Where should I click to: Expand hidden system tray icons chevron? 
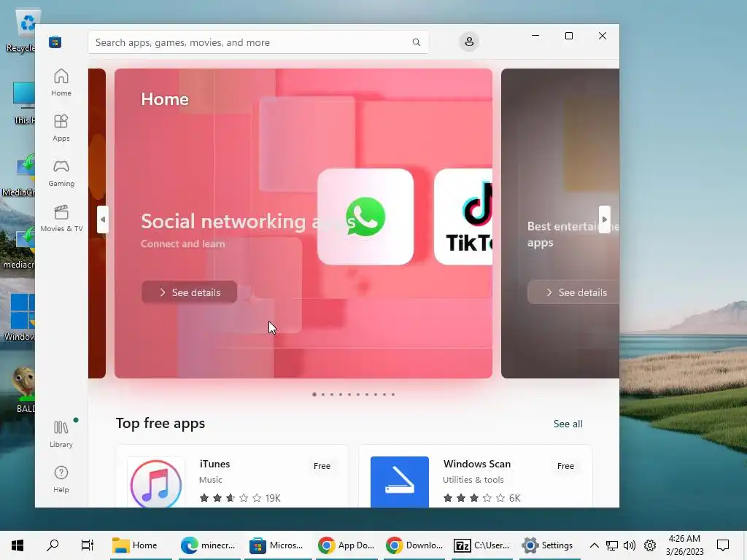[x=594, y=545]
